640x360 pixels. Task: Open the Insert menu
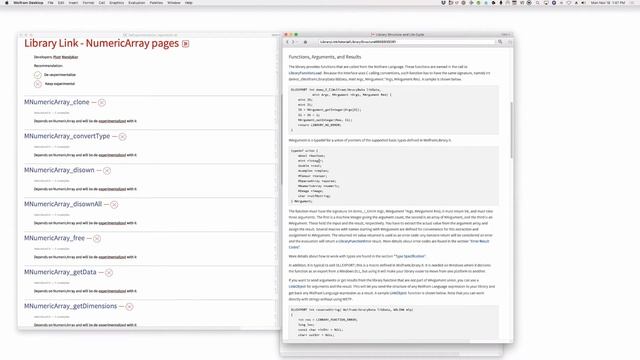(73, 2)
